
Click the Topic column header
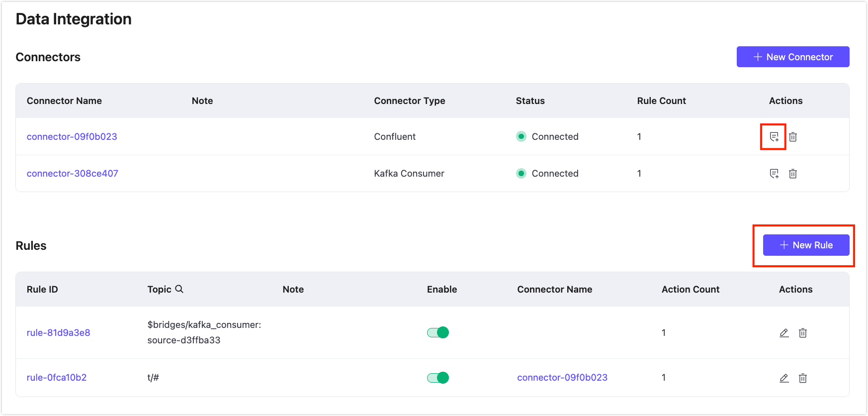pyautogui.click(x=159, y=289)
